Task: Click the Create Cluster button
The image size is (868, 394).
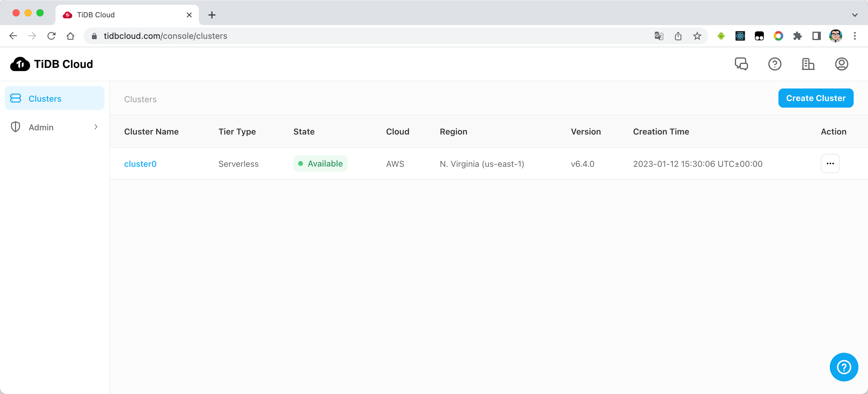Action: pos(816,98)
